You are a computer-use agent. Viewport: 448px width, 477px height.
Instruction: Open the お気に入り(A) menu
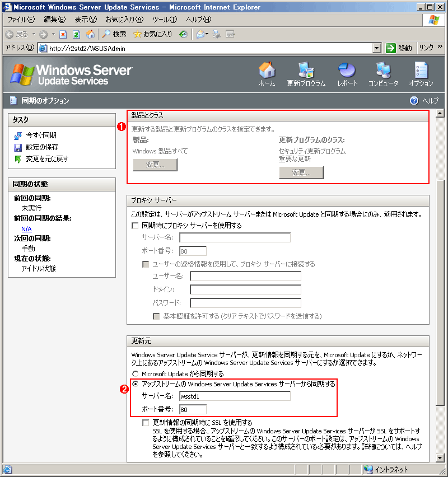click(125, 20)
